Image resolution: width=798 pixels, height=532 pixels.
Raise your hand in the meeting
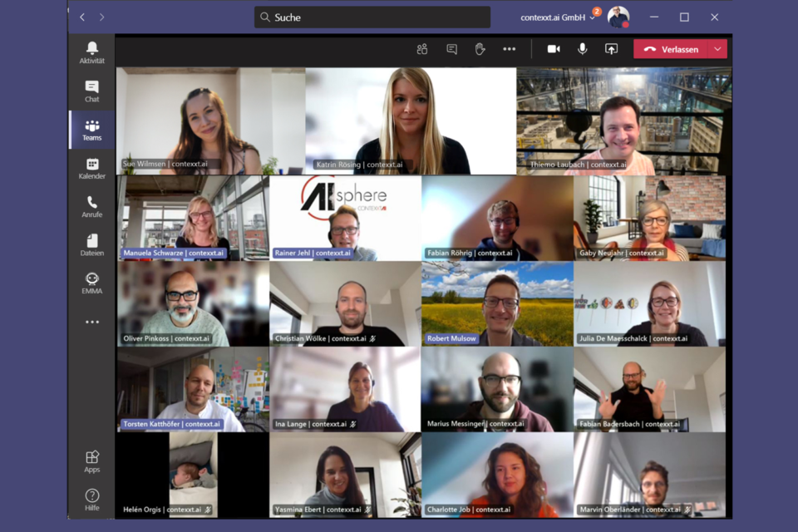pos(480,49)
